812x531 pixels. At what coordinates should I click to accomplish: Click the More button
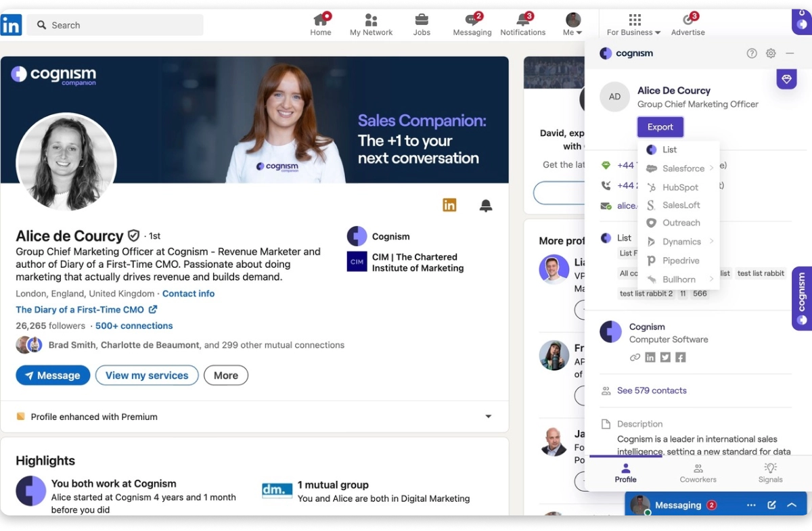[x=226, y=375]
